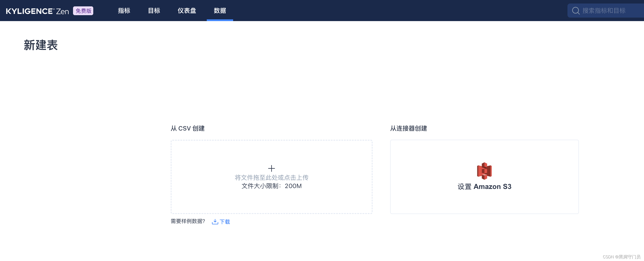
Task: Click the 从连接器创建 heading
Action: click(409, 128)
